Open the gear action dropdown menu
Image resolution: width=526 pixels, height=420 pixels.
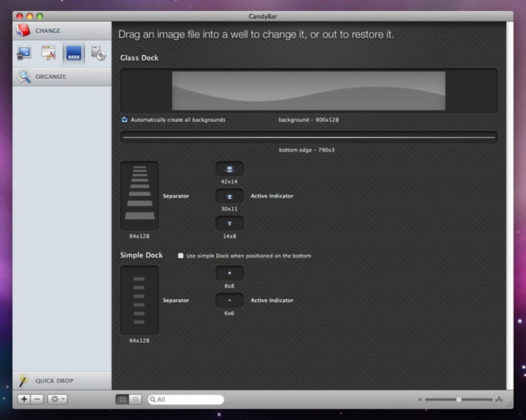[57, 399]
